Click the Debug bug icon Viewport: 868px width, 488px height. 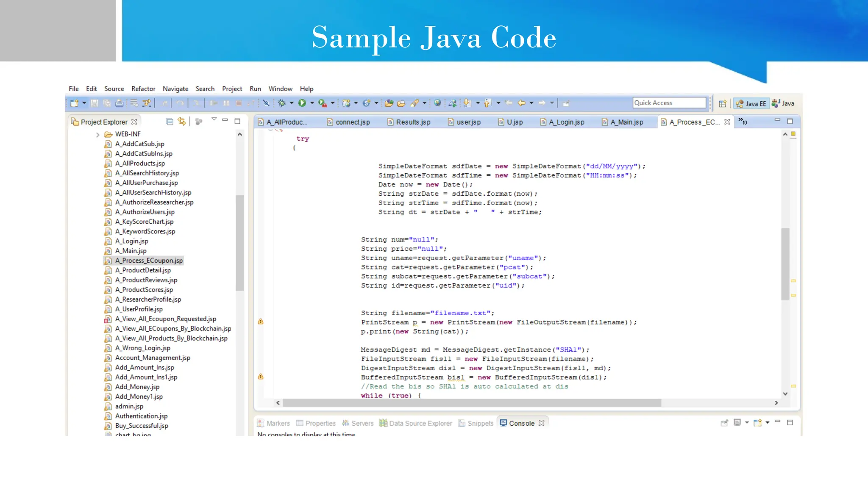[282, 103]
